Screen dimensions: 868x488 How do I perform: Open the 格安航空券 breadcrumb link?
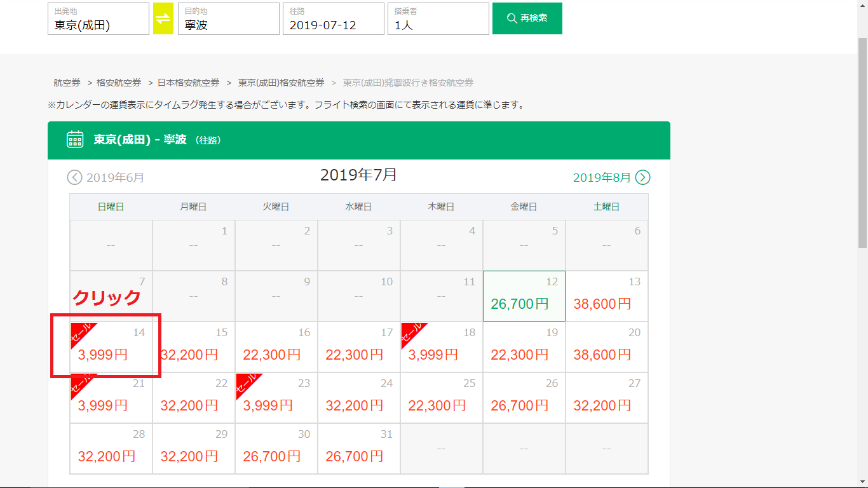click(x=119, y=83)
